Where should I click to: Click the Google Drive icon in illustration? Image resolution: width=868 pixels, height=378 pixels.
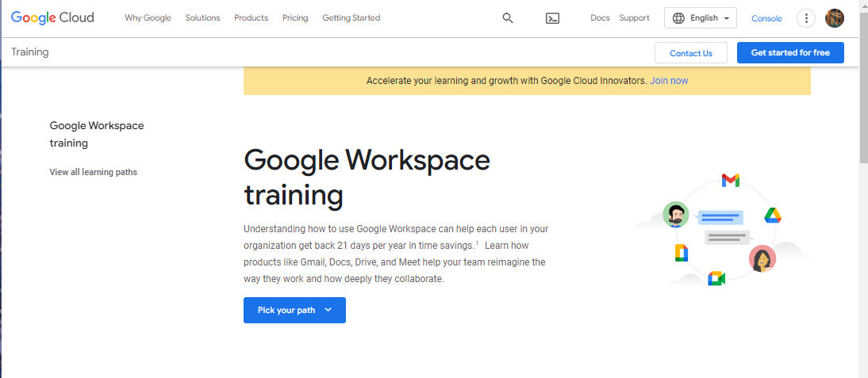point(773,216)
